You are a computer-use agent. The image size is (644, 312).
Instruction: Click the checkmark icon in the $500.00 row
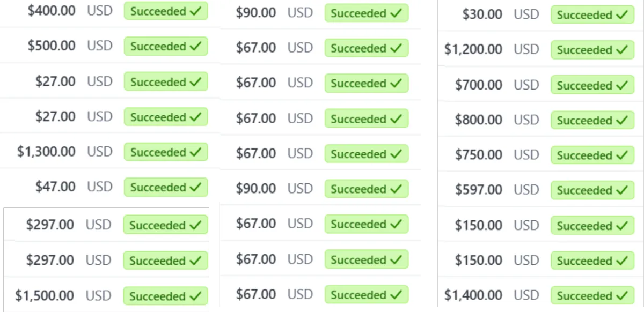coord(195,46)
